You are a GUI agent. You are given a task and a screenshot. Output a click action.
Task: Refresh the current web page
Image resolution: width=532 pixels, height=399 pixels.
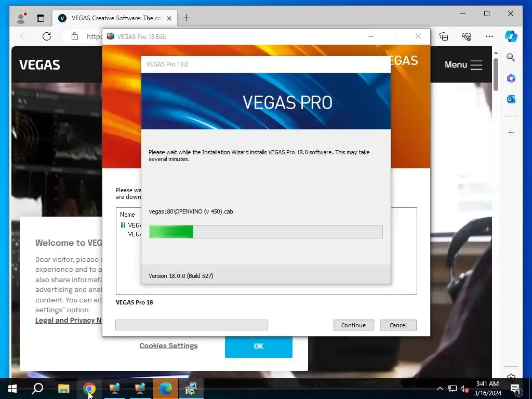coord(47,36)
